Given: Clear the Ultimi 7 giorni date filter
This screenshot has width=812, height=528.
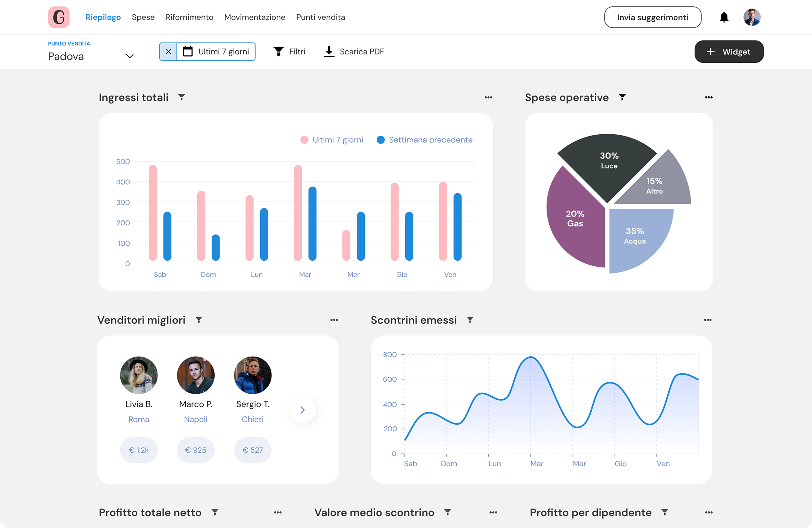Looking at the screenshot, I should 168,52.
